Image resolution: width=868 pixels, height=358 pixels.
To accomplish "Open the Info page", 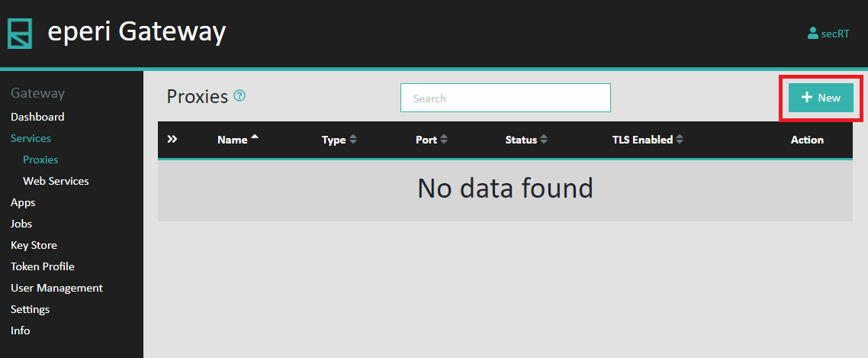I will (21, 331).
